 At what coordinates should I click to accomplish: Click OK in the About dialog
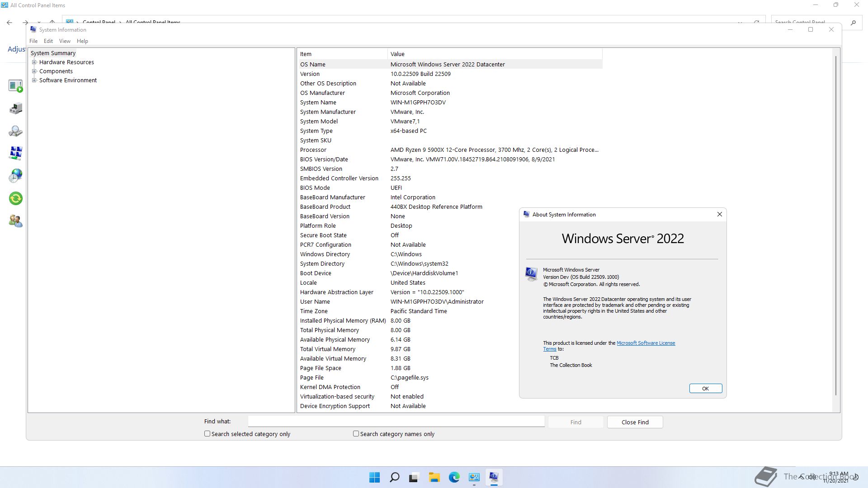coord(705,388)
